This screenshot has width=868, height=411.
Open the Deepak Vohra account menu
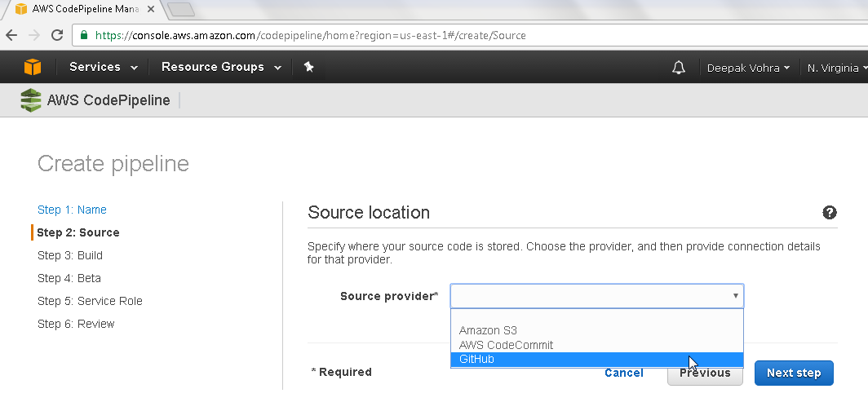[x=748, y=68]
